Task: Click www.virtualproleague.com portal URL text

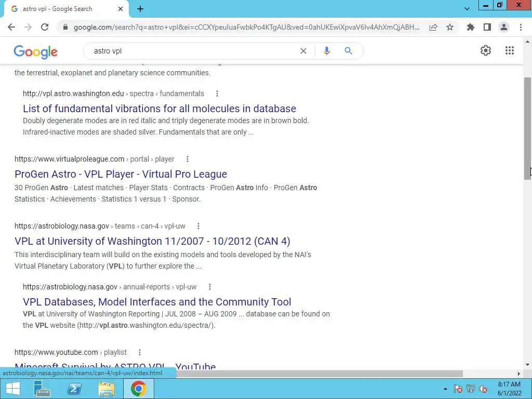Action: click(95, 159)
